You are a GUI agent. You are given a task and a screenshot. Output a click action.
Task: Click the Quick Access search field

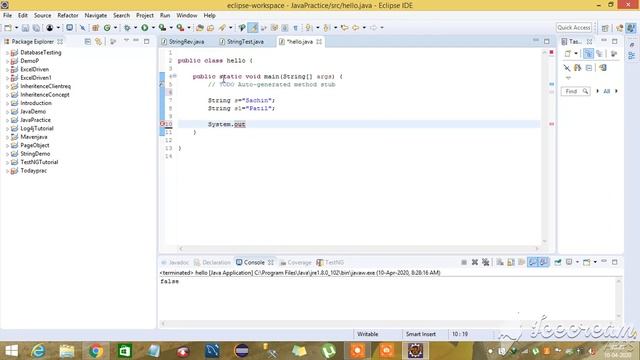(574, 27)
